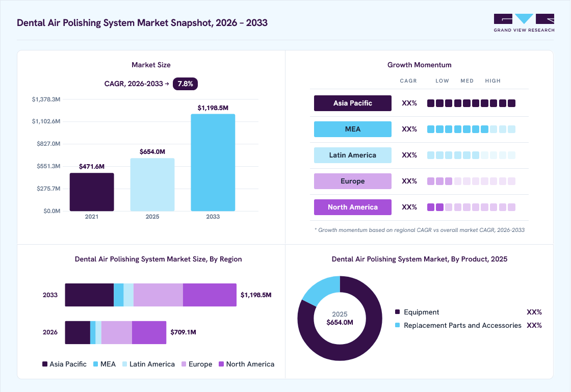This screenshot has height=392, width=571.
Task: Click the MEA region label in Growth Momentum
Action: click(352, 129)
